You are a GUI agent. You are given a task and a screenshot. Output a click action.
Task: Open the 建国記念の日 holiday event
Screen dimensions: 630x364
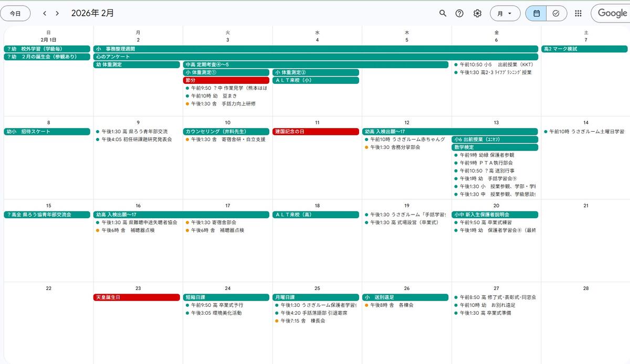click(316, 132)
